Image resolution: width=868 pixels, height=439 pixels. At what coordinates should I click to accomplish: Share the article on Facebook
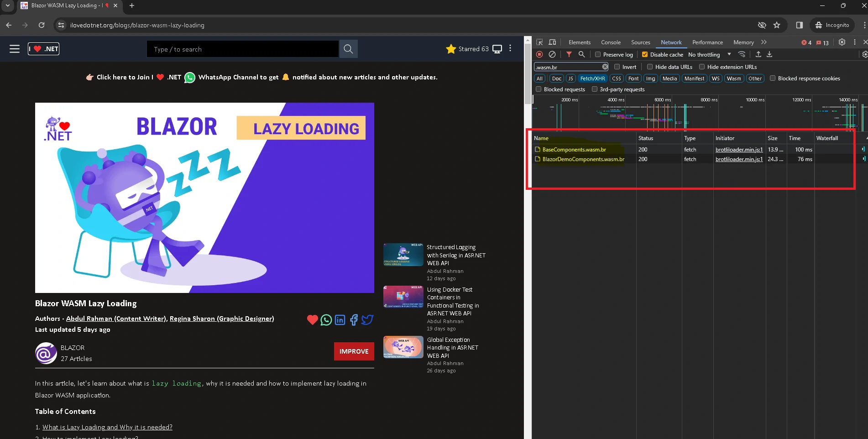point(354,320)
